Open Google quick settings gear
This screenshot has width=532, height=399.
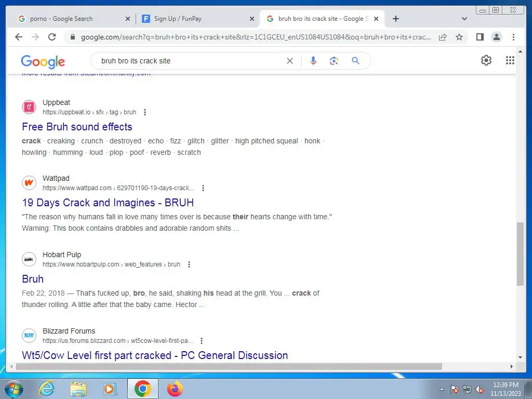(486, 60)
